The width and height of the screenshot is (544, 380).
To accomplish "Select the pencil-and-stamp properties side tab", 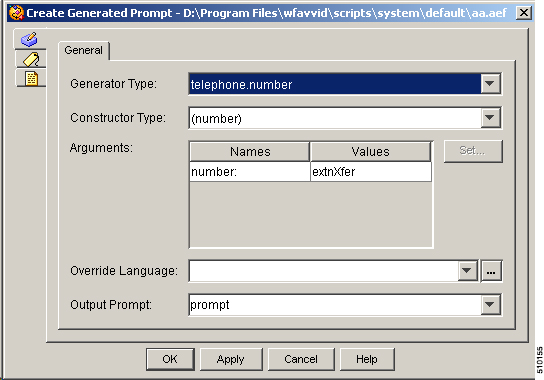I will point(29,39).
